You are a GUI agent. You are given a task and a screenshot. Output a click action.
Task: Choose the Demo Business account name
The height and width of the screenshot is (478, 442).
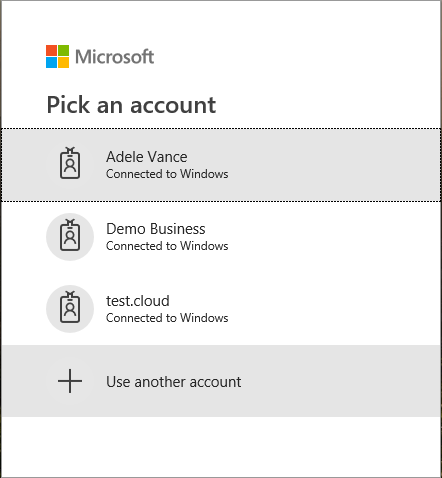[x=156, y=229]
